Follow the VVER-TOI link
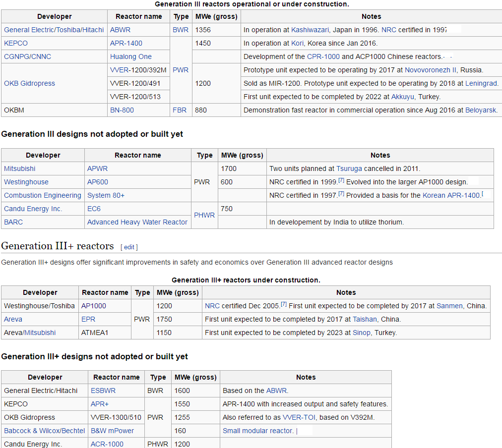 click(x=299, y=418)
